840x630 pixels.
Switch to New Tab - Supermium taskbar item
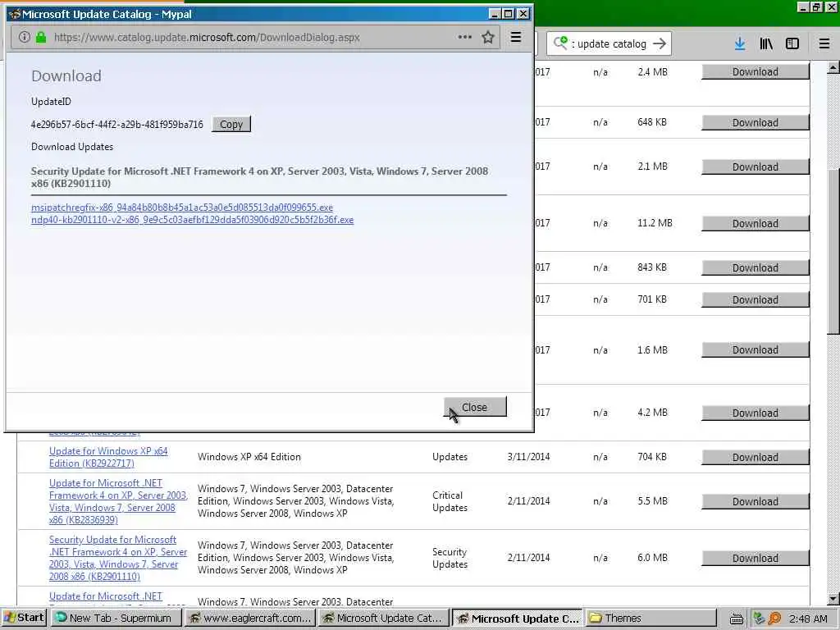pyautogui.click(x=115, y=619)
